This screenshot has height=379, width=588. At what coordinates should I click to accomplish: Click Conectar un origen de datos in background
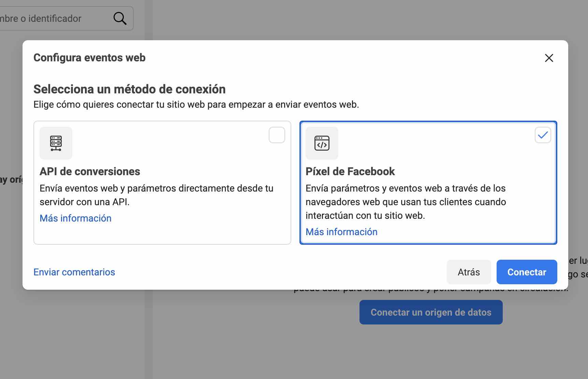pos(431,312)
